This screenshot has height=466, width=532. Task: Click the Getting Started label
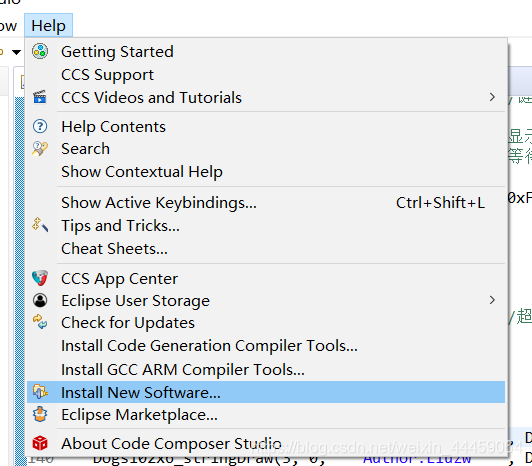(x=117, y=52)
